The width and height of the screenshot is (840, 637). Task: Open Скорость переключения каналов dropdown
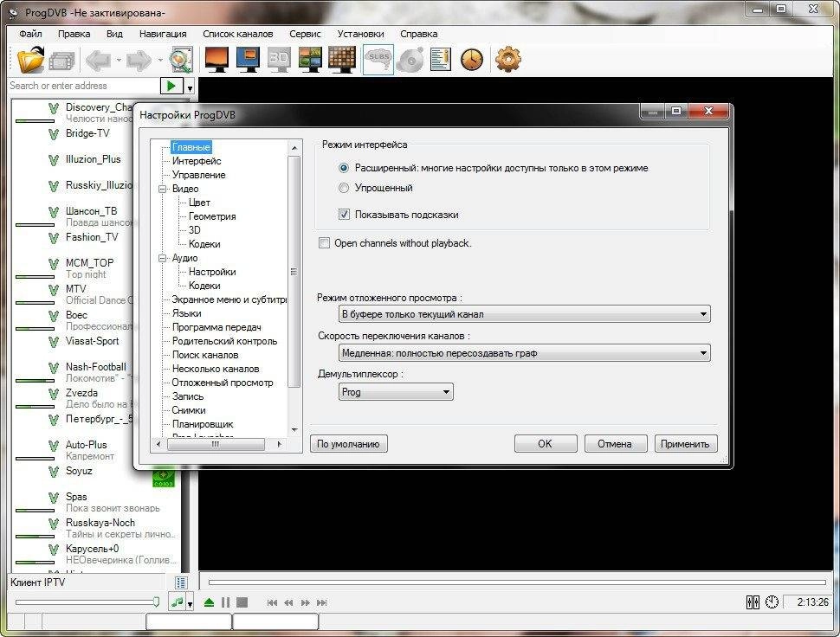click(525, 353)
